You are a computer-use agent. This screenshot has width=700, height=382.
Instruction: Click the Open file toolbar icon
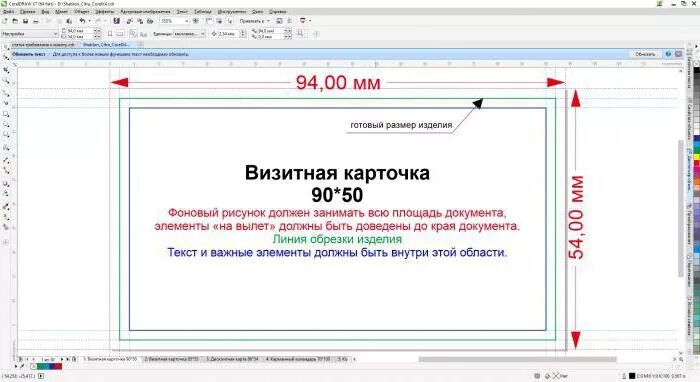(15, 21)
